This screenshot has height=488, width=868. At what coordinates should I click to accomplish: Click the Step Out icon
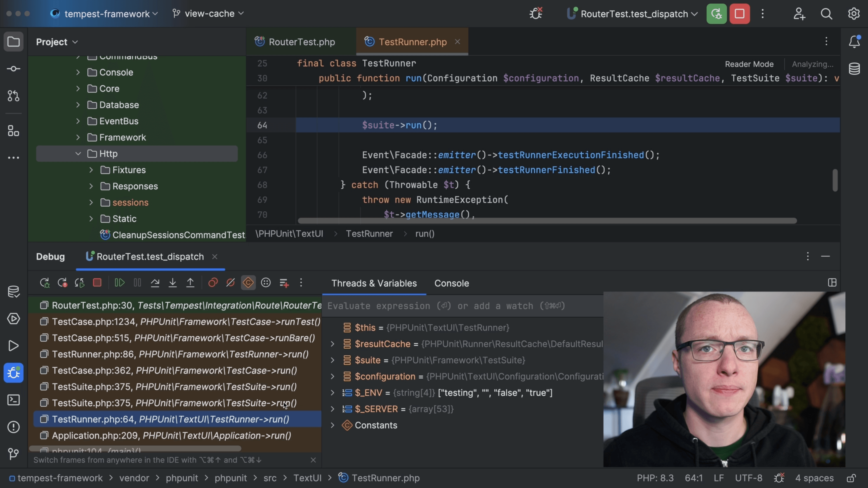[190, 283]
